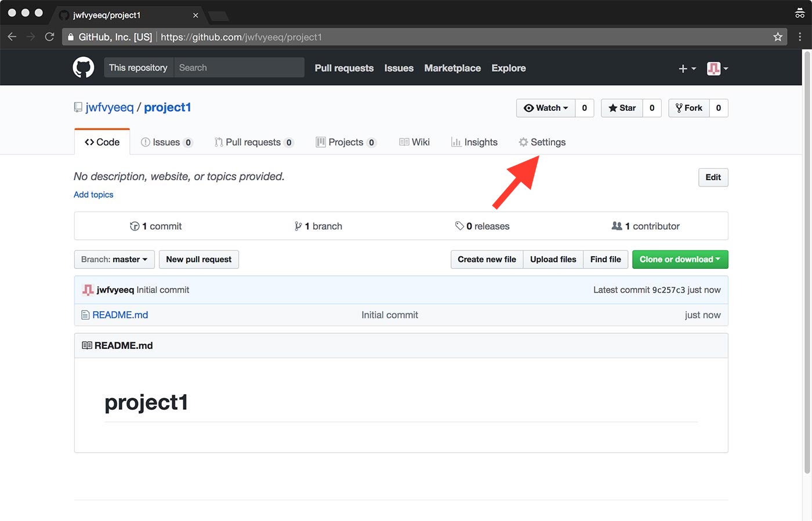
Task: Open the Wiki tab
Action: click(415, 142)
